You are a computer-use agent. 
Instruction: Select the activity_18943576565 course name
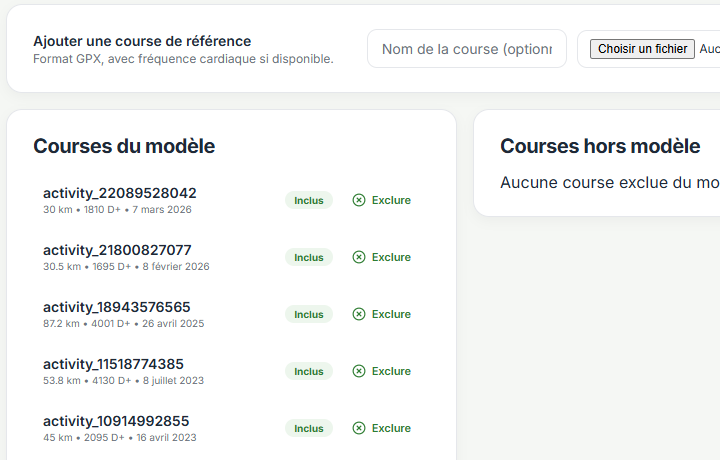(117, 307)
